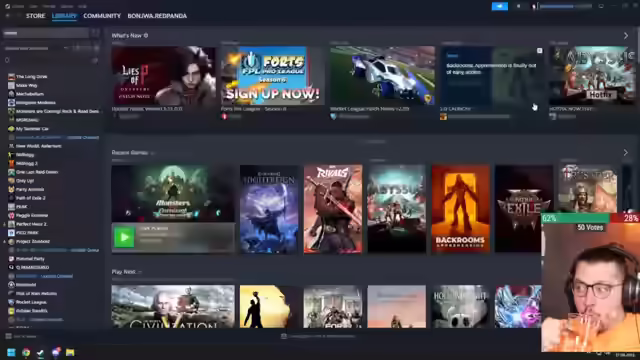This screenshot has height=360, width=640.
Task: Open the Backrooms game cover thumbnail
Action: [x=461, y=209]
